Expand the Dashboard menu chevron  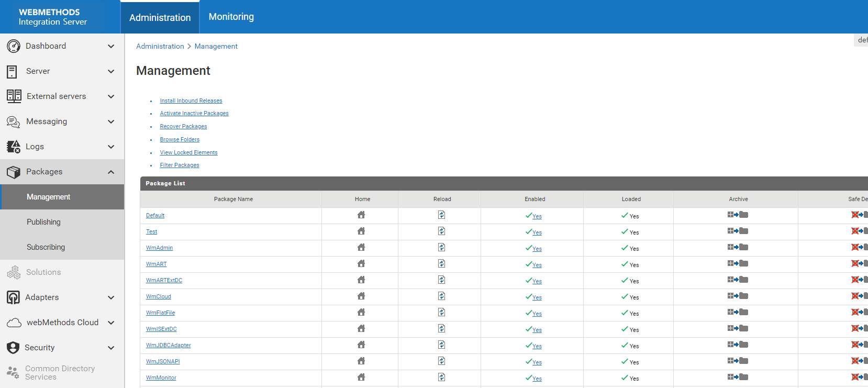(x=111, y=46)
